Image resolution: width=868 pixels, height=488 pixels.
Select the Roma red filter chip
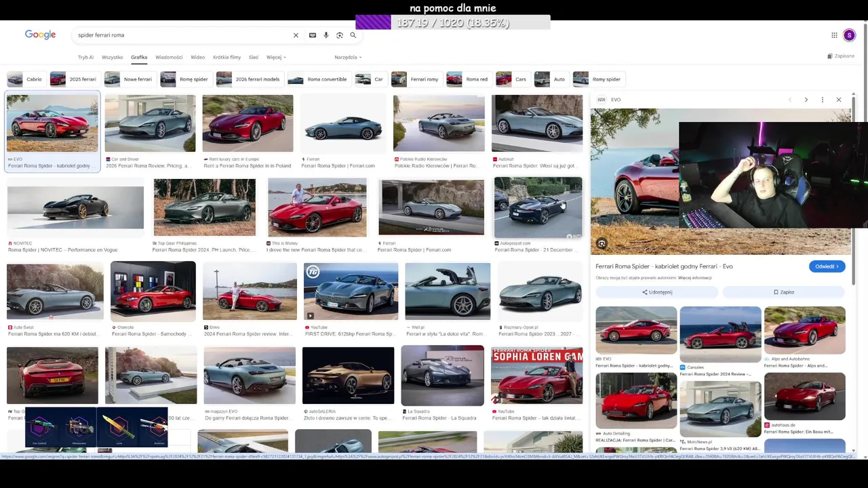tap(468, 79)
